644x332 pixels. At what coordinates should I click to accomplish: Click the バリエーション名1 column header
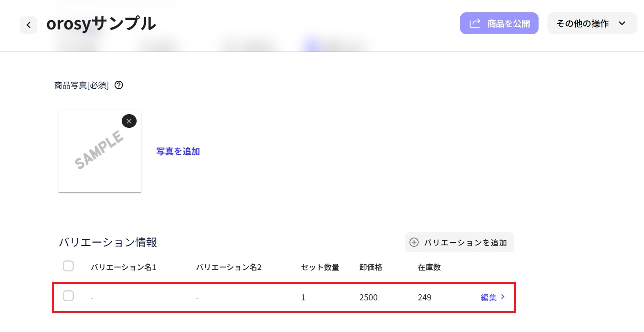coord(123,267)
